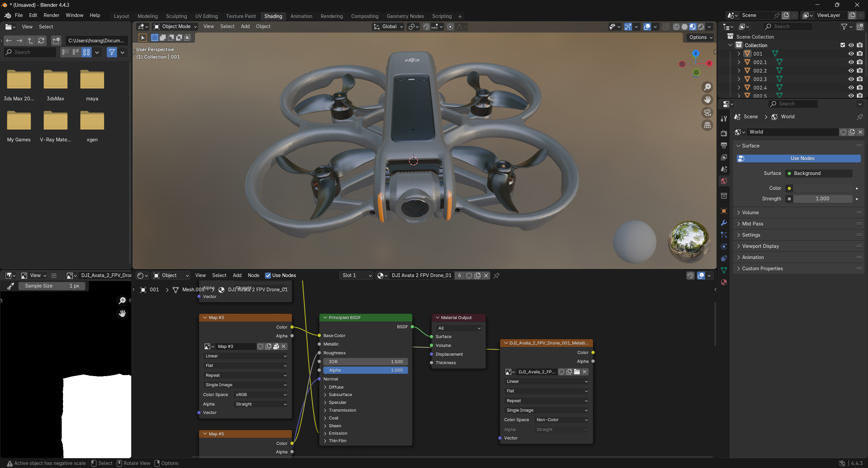Toggle the Use Nodes checkbox in node editor
This screenshot has width=868, height=468.
point(268,276)
